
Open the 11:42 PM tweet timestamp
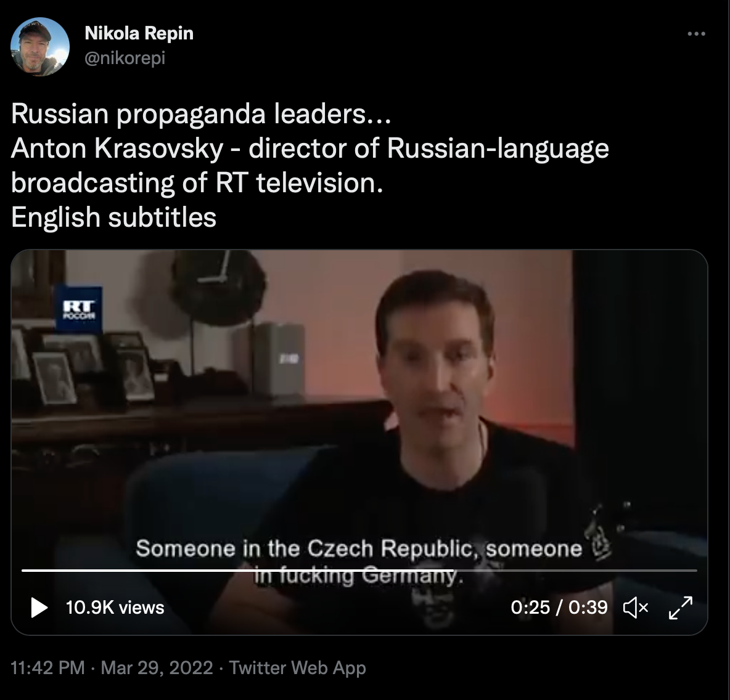(x=47, y=667)
